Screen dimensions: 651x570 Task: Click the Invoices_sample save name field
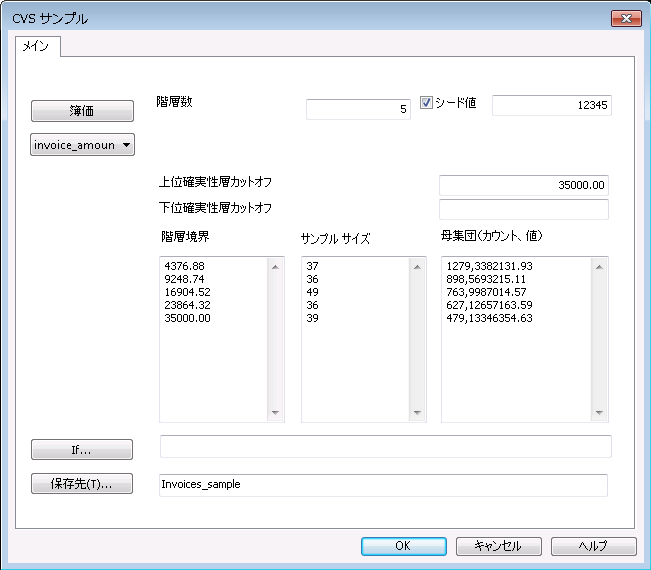pyautogui.click(x=383, y=484)
